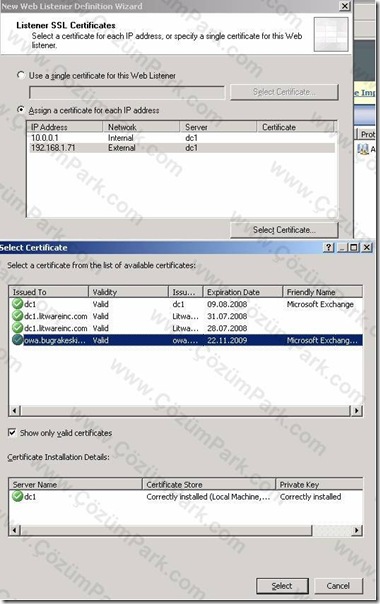Select certificate expiring 22.11.2009
The height and width of the screenshot is (604, 380).
click(185, 340)
